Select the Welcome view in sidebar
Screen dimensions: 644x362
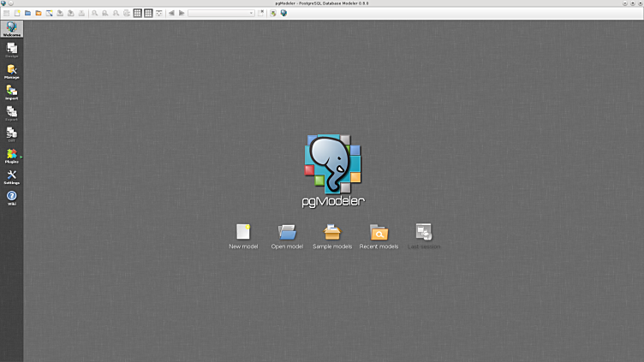point(12,29)
